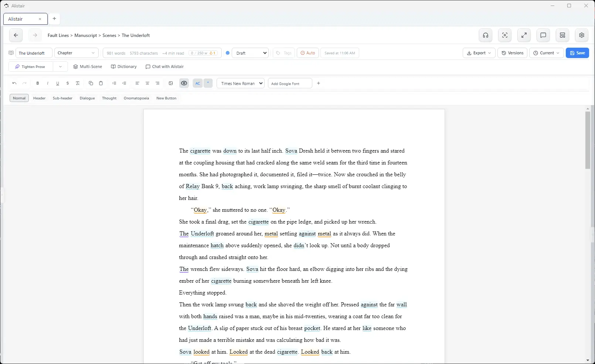Expand the Draft status dropdown
Viewport: 595px width, 364px height.
[x=250, y=53]
